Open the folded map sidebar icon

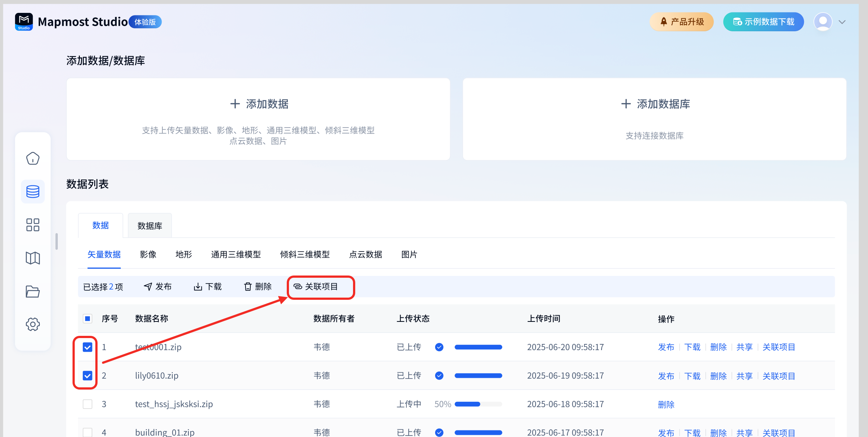pyautogui.click(x=33, y=258)
